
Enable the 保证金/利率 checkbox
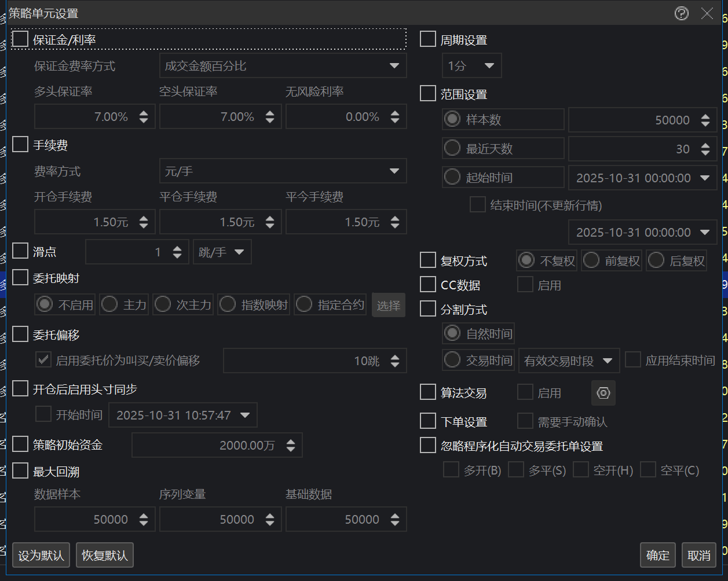click(20, 39)
